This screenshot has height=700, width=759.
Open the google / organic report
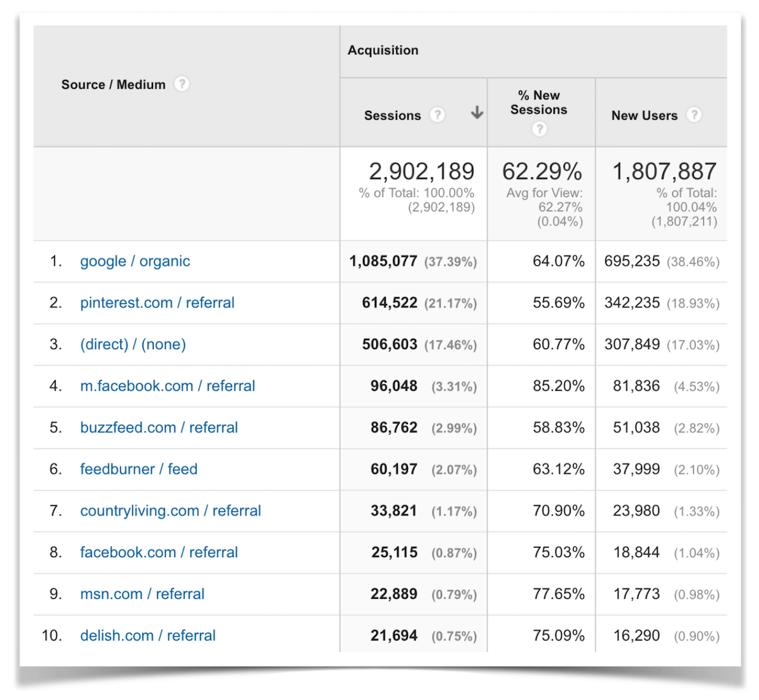[135, 261]
